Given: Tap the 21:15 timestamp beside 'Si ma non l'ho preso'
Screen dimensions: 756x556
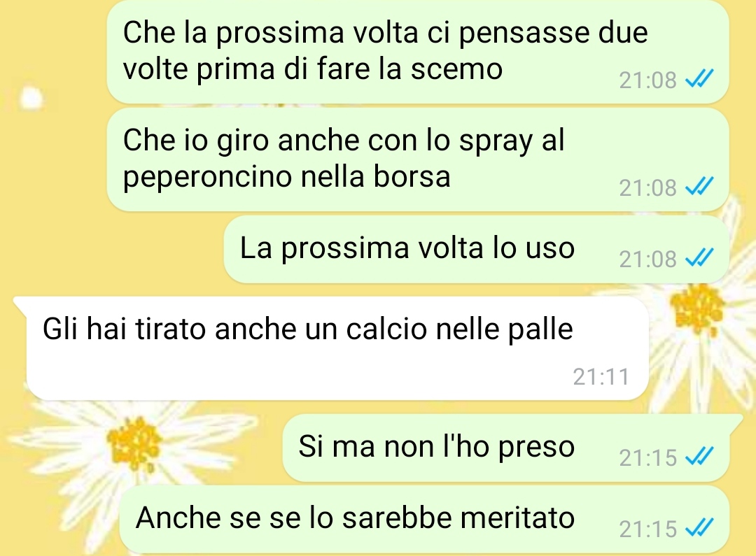Looking at the screenshot, I should tap(648, 457).
